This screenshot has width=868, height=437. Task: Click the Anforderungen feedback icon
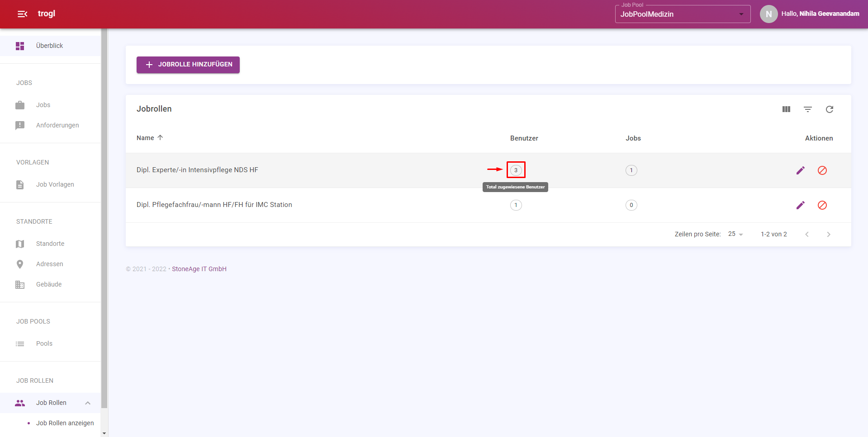20,125
